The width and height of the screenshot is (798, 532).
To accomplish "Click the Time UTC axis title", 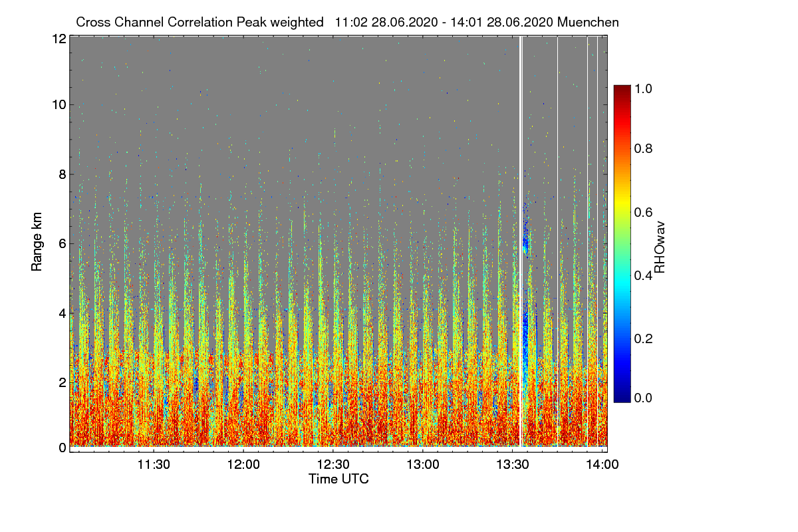I will 338,479.
